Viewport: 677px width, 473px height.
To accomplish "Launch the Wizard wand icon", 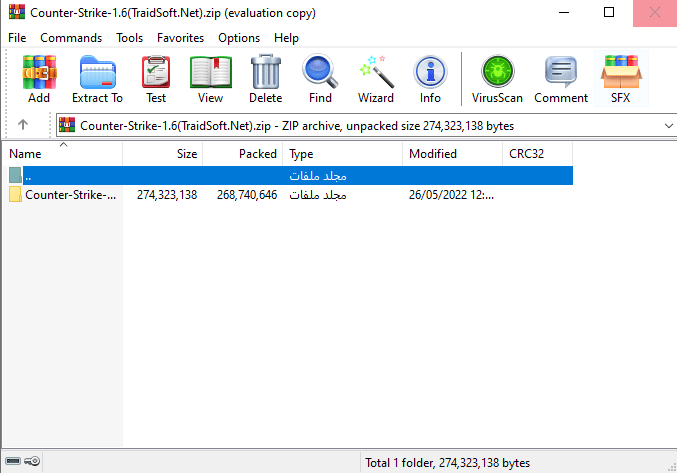I will coord(376,71).
